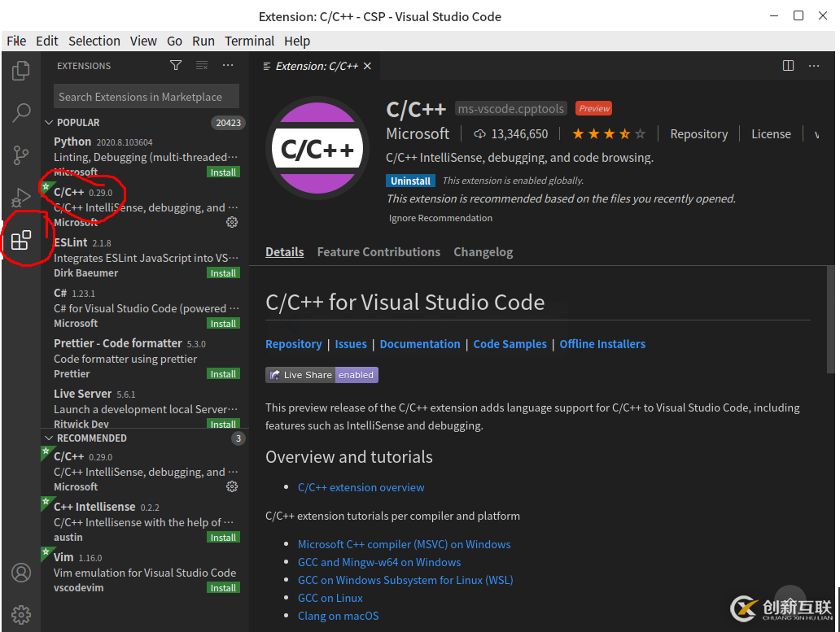This screenshot has height=632, width=840.
Task: Open the Source Control view
Action: point(21,155)
